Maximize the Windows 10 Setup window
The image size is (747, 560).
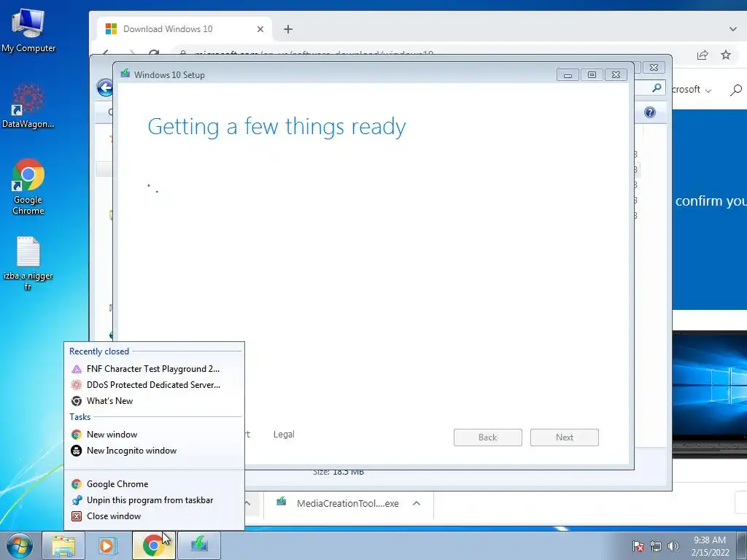point(592,75)
